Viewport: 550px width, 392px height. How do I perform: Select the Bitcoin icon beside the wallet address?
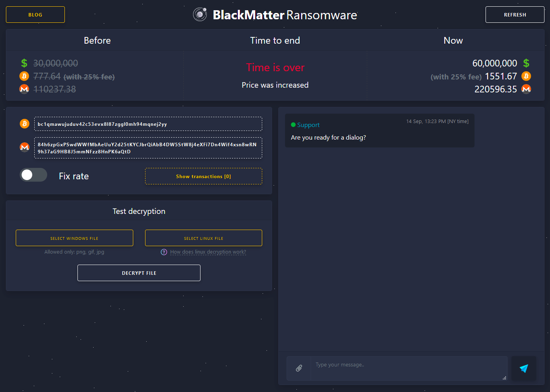pyautogui.click(x=24, y=123)
